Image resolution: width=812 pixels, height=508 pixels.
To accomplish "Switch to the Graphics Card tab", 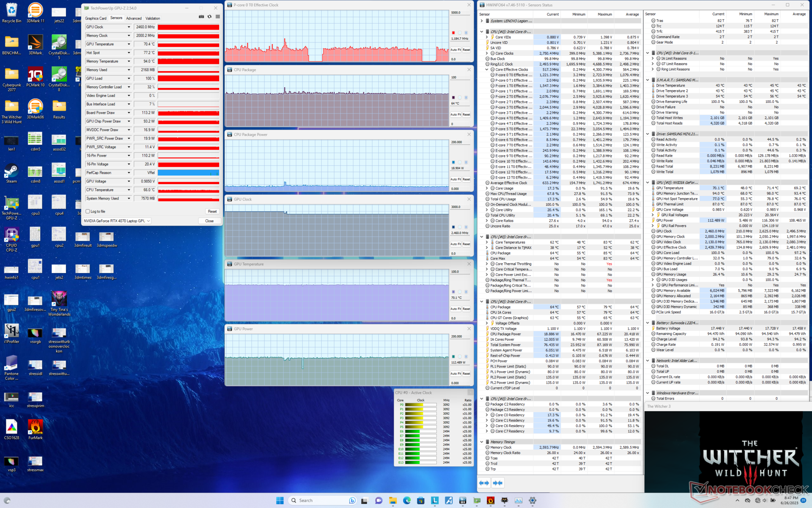I will pos(96,18).
